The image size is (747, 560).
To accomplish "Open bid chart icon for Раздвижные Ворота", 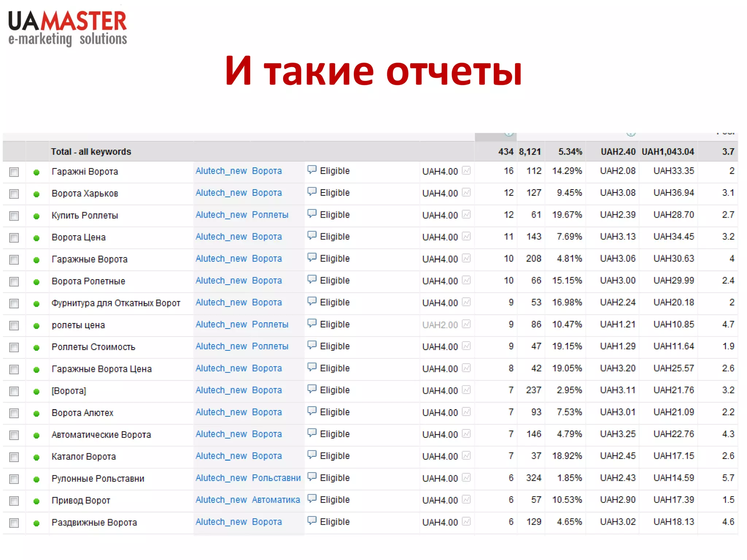I will coord(466,521).
